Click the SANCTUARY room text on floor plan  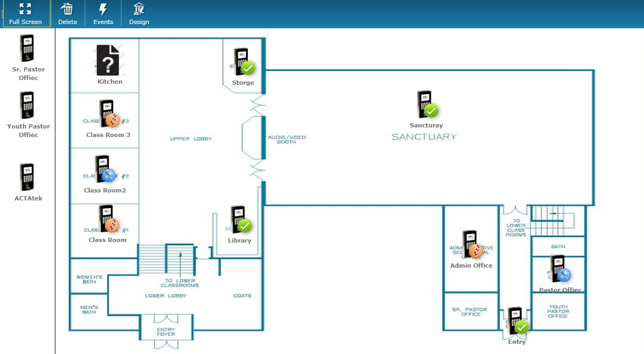point(424,137)
